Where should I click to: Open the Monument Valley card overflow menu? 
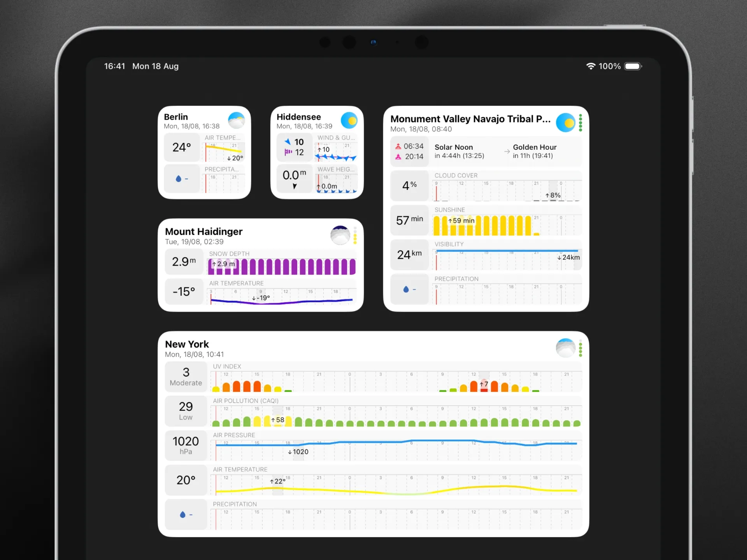click(580, 122)
